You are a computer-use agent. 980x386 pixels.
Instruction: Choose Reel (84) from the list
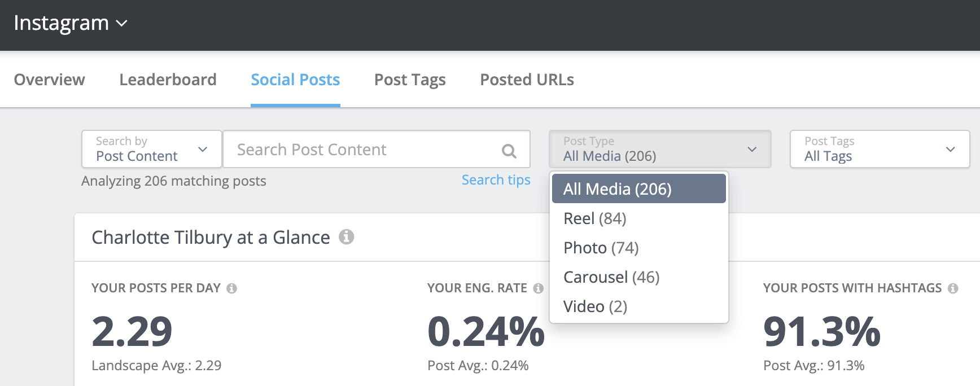coord(595,218)
